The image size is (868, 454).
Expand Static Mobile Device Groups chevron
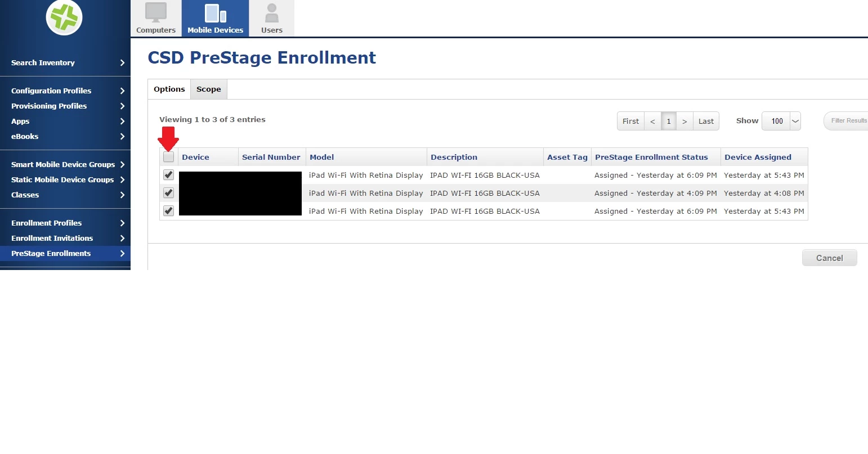[x=122, y=179]
